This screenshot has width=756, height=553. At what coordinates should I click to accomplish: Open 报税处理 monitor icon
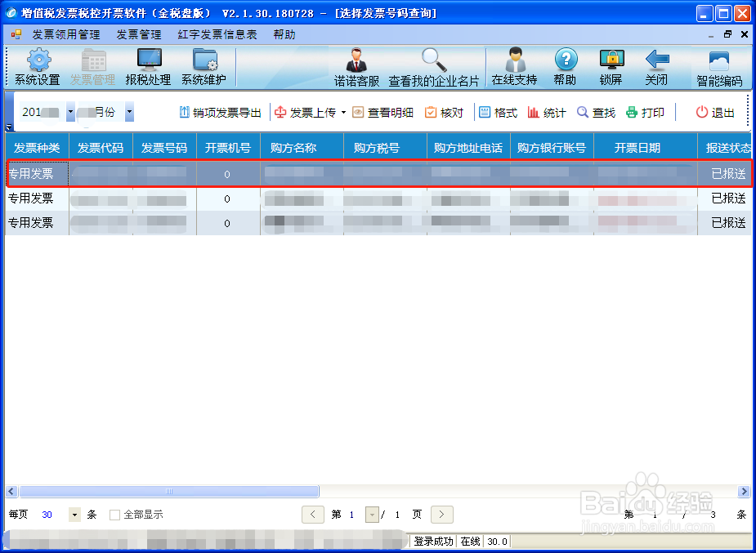coord(149,60)
